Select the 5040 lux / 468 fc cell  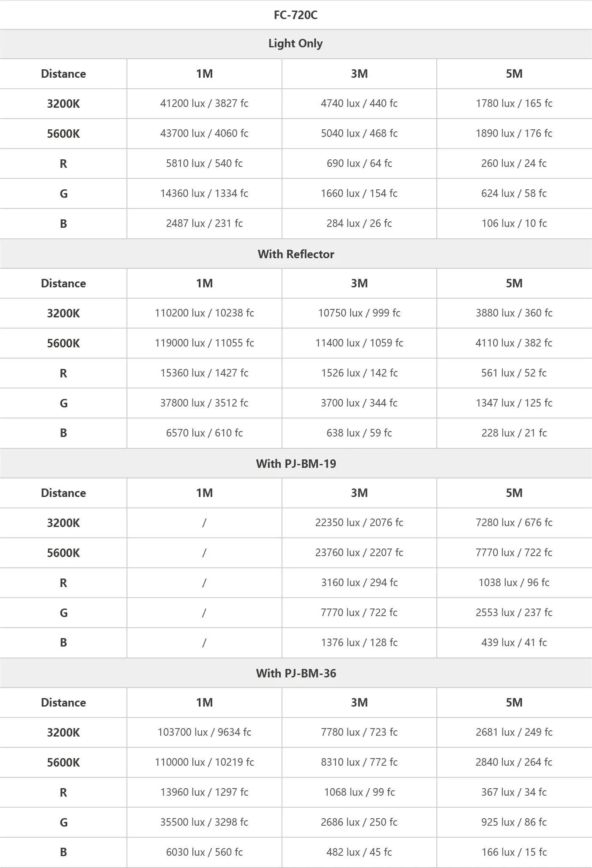click(x=359, y=134)
